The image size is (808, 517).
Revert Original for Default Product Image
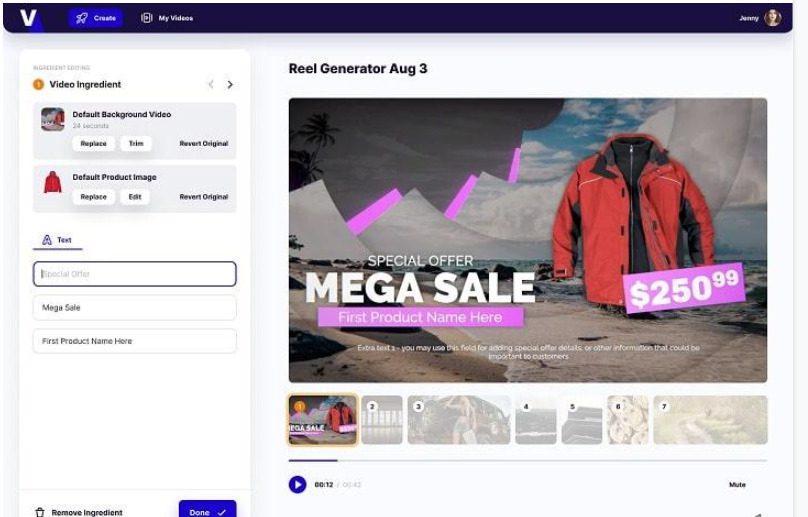(204, 197)
